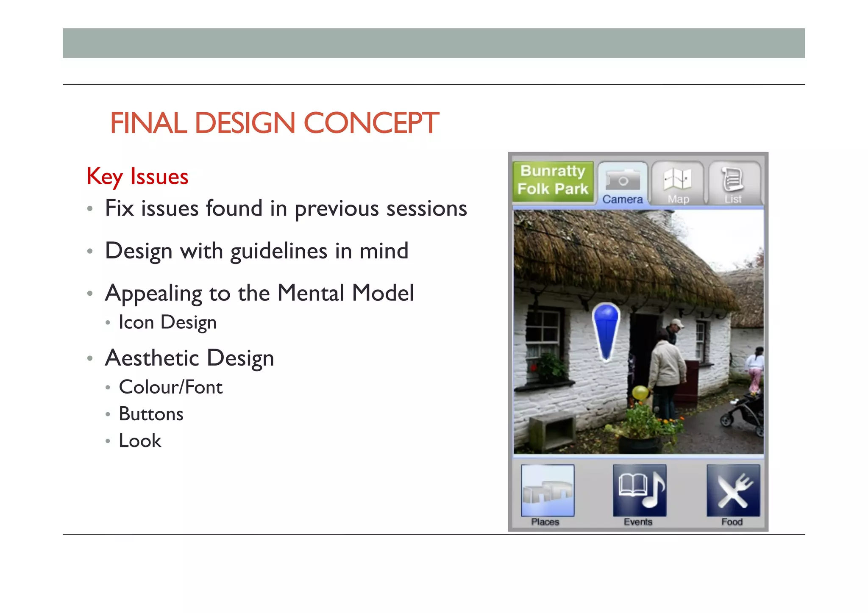The height and width of the screenshot is (613, 868).
Task: Click the Places label text
Action: 545,522
